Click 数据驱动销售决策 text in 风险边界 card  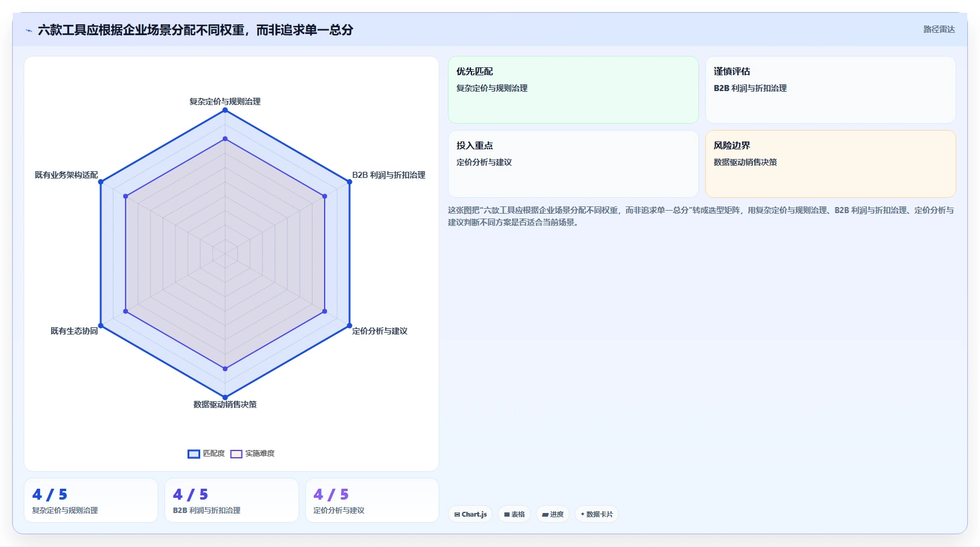pyautogui.click(x=745, y=162)
